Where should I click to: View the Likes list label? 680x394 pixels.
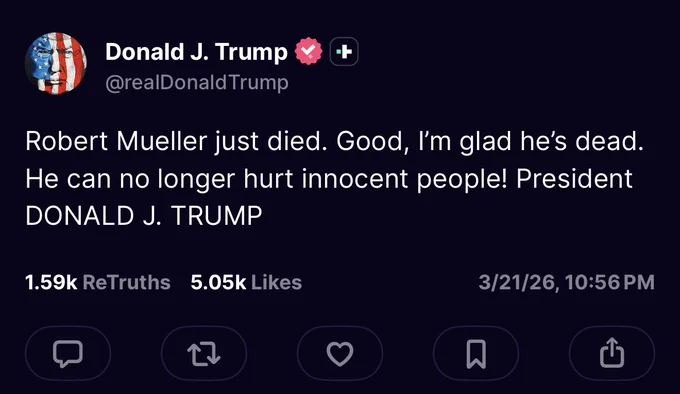pos(276,282)
